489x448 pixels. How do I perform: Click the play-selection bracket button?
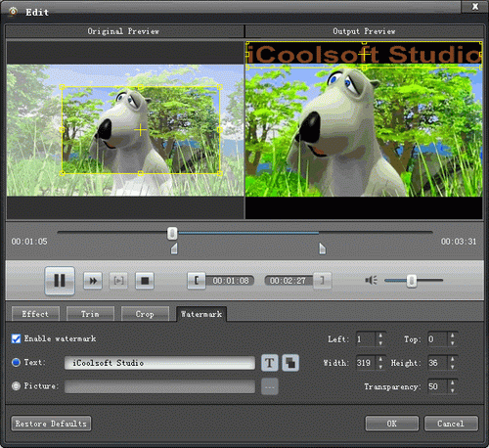pos(118,281)
